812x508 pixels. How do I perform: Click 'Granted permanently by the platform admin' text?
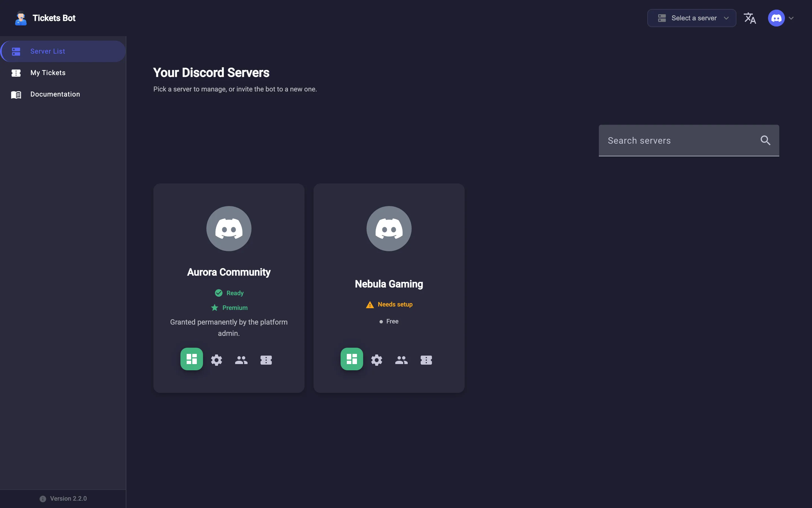click(229, 328)
